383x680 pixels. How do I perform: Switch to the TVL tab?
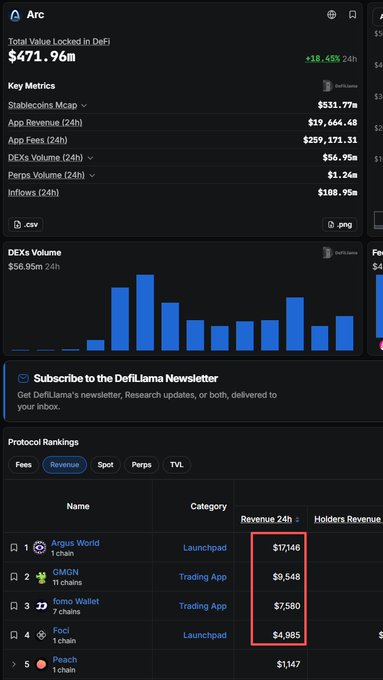tap(177, 465)
